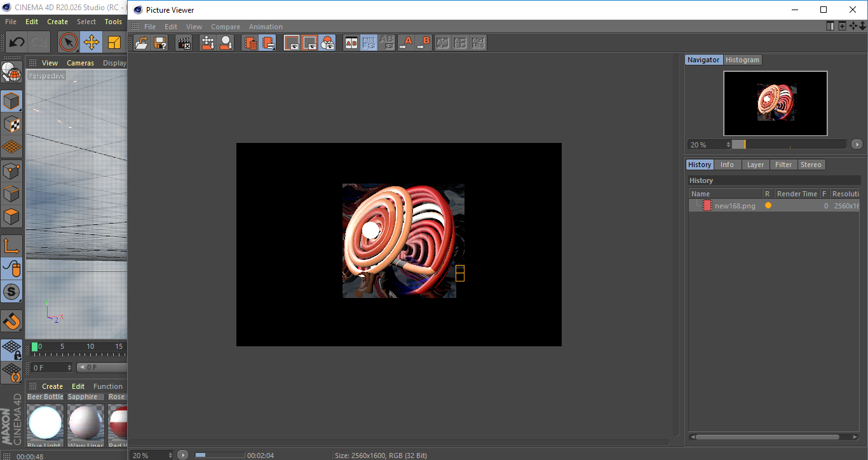Select the Layer tab

click(x=756, y=165)
